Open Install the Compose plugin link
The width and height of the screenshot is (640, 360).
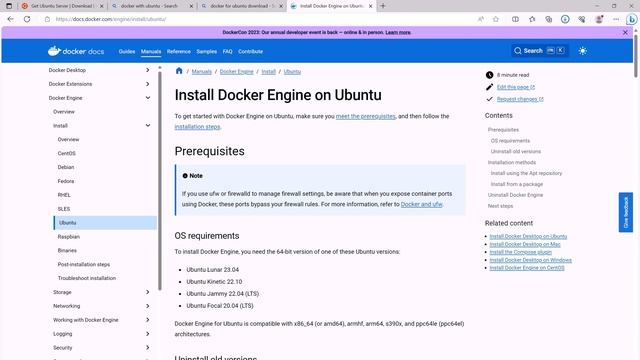(520, 252)
